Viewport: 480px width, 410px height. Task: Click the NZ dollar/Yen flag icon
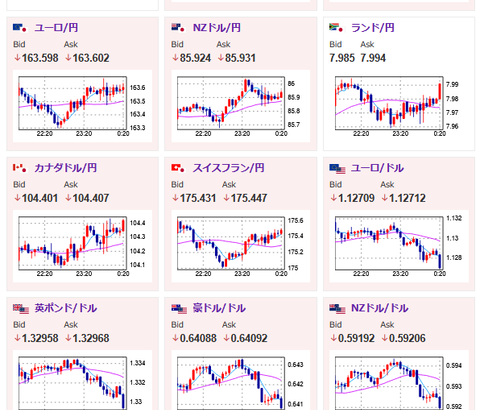tap(178, 28)
